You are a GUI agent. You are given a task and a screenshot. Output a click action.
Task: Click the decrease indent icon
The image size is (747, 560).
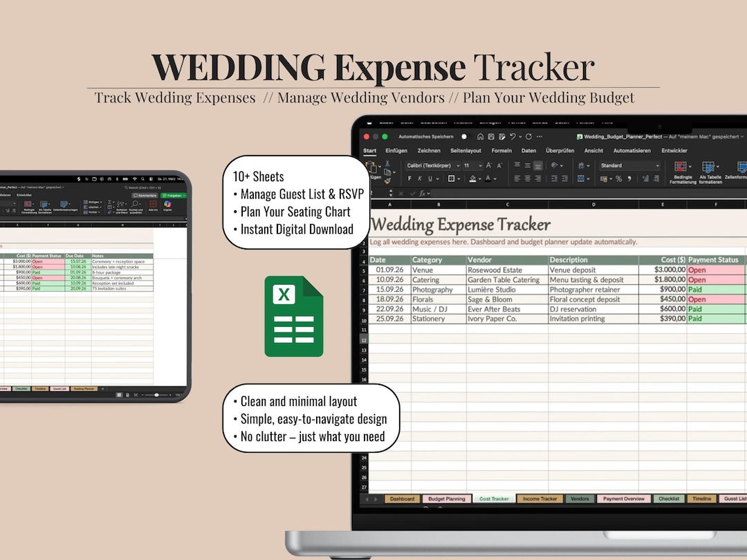[x=554, y=178]
